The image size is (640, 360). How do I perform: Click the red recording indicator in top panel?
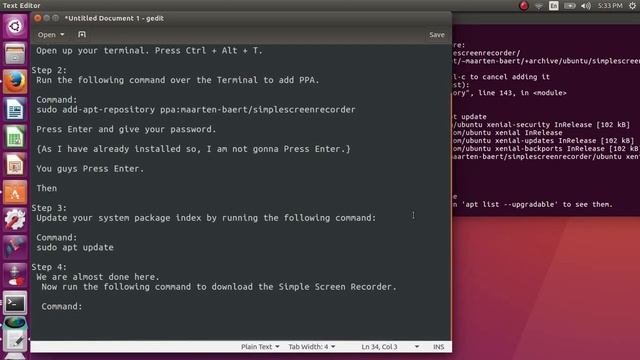click(524, 6)
